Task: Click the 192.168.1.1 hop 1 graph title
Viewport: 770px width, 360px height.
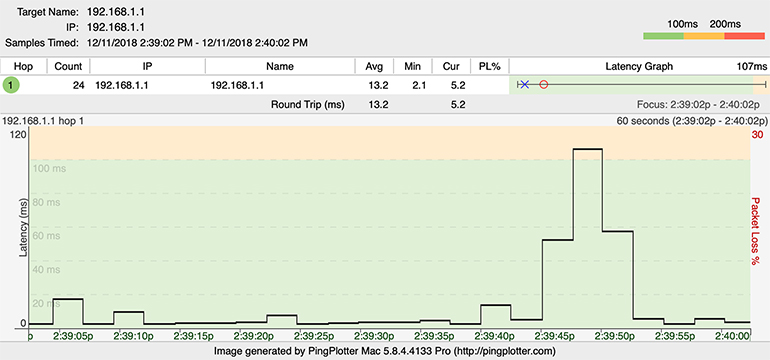Action: click(43, 120)
